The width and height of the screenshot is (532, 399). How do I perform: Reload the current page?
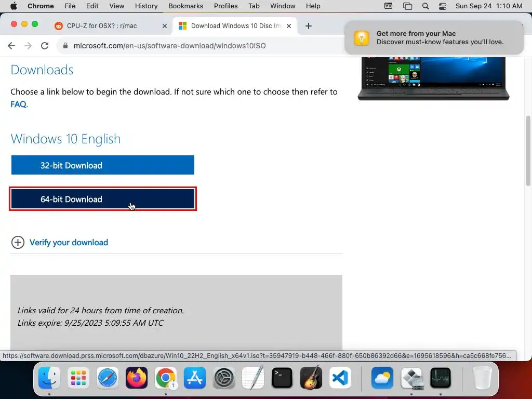pos(45,46)
